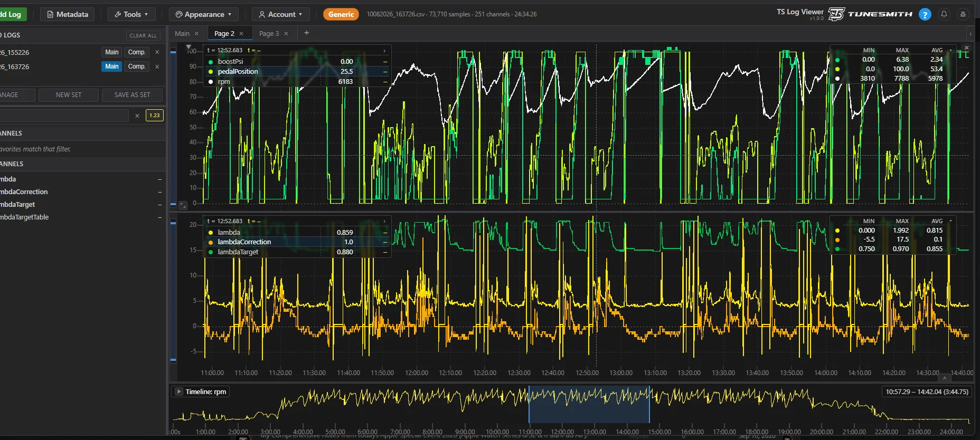Remove the 26_155226 log
Image resolution: width=980 pixels, height=440 pixels.
157,52
